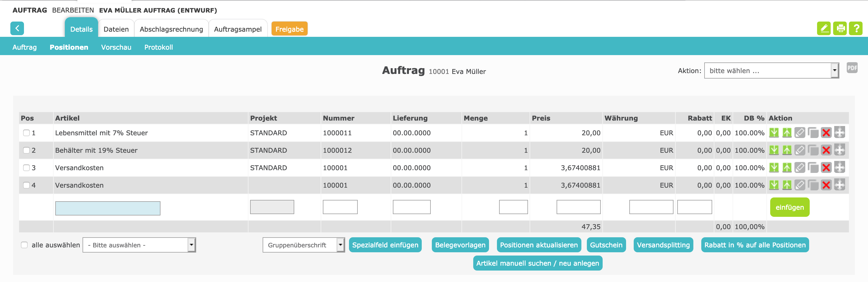Go back using the teal arrow button

tap(17, 29)
